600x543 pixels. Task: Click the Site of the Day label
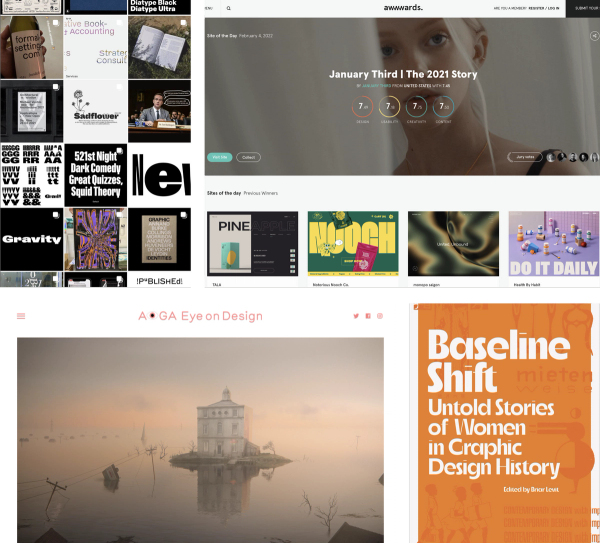point(222,36)
